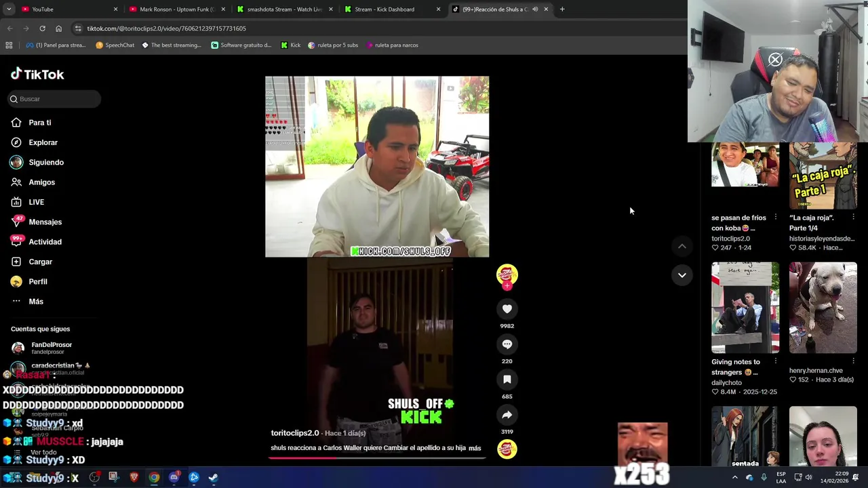Open options for 'Giving notes to strangers' card
Viewport: 868px width, 488px height.
point(775,361)
